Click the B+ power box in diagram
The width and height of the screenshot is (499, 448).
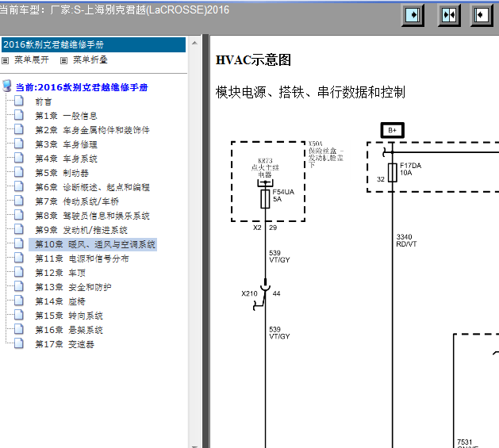tap(392, 130)
